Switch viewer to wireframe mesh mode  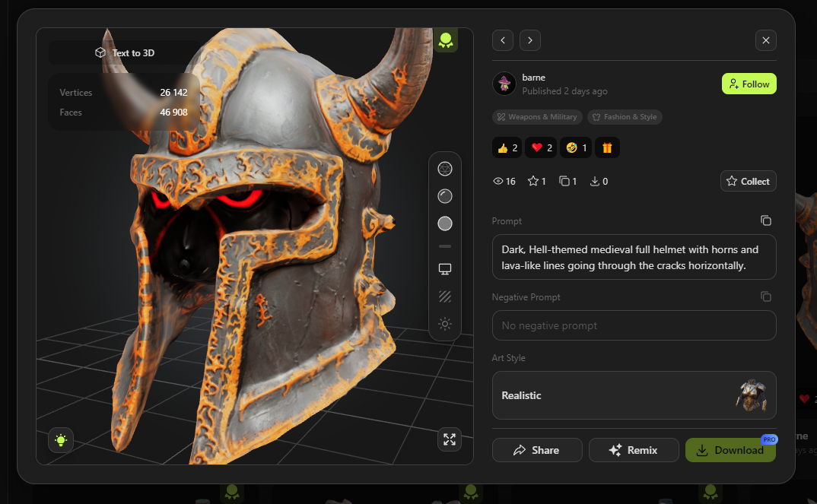coord(445,169)
